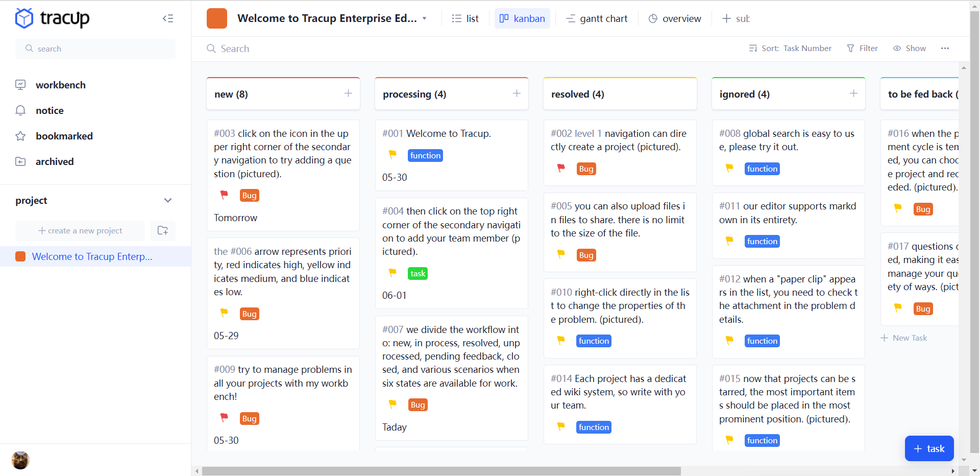The image size is (980, 476).
Task: Open the notice notifications
Action: pyautogui.click(x=50, y=110)
